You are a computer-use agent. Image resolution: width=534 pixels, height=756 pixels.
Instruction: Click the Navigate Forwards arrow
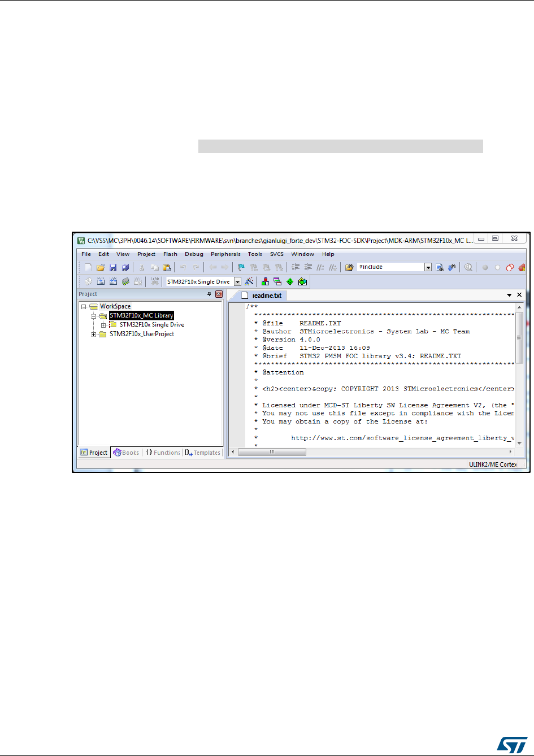tap(225, 267)
